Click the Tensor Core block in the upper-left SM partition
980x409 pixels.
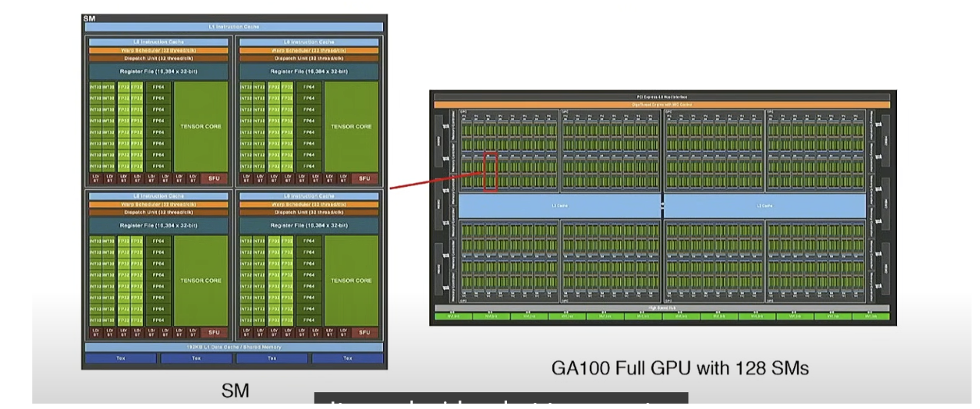(x=201, y=126)
